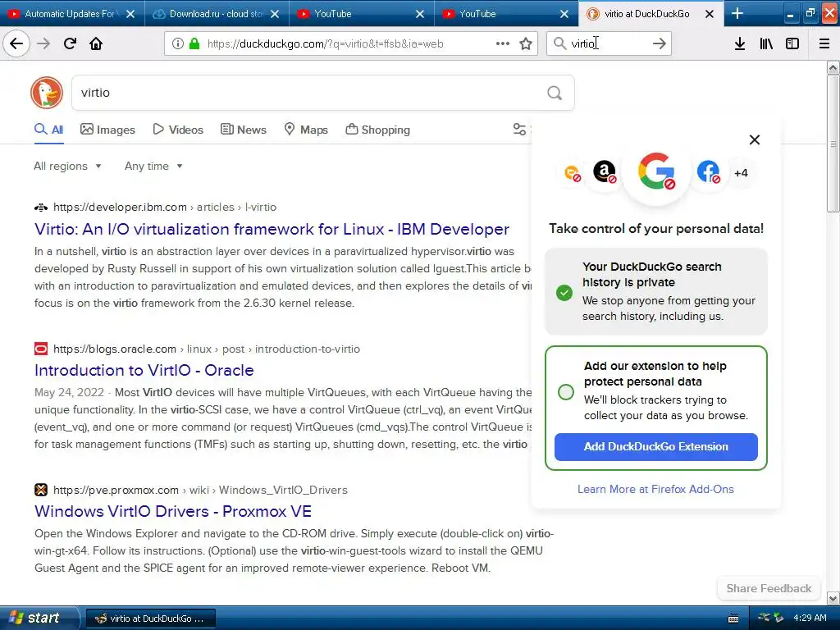
Task: Click the system tray clock 4:29 AM
Action: (810, 618)
